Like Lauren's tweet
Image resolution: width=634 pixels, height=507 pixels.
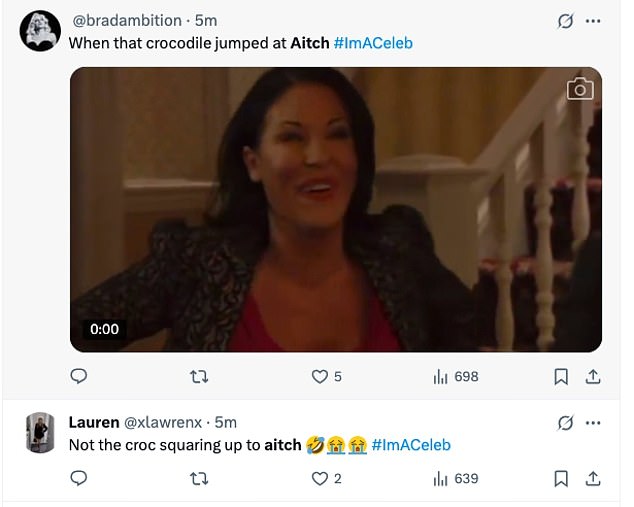pyautogui.click(x=320, y=479)
